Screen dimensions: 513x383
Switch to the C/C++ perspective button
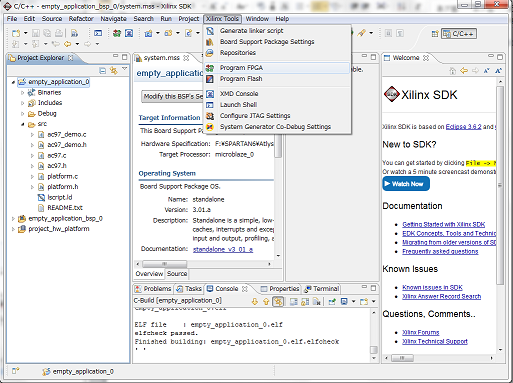click(x=459, y=34)
